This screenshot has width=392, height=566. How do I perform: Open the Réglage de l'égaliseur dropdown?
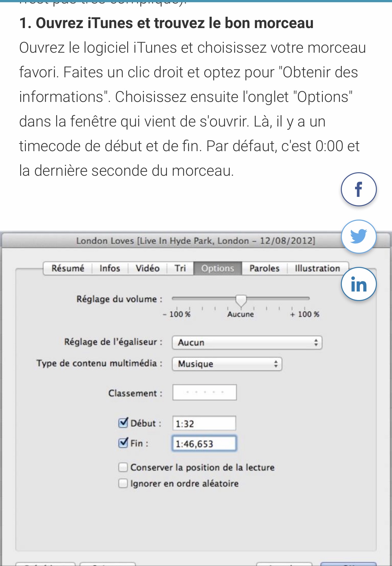[247, 343]
